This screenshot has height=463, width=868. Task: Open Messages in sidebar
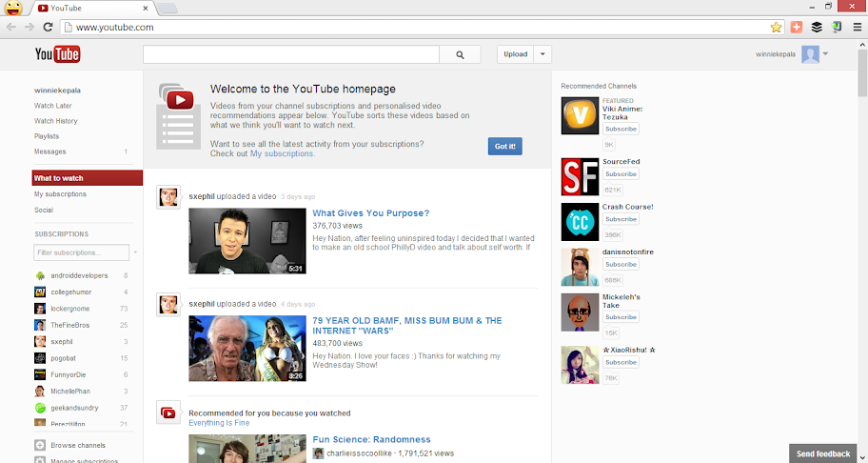pyautogui.click(x=49, y=151)
